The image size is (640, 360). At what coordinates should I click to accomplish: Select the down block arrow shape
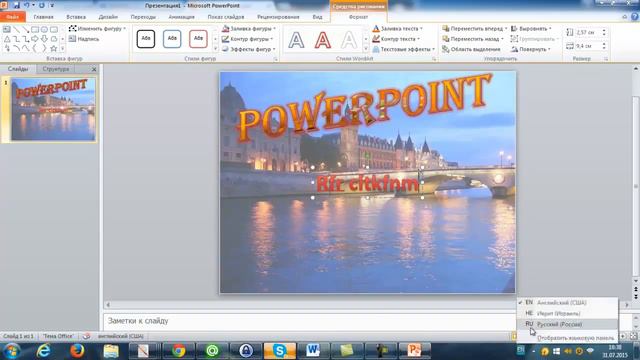click(x=44, y=39)
